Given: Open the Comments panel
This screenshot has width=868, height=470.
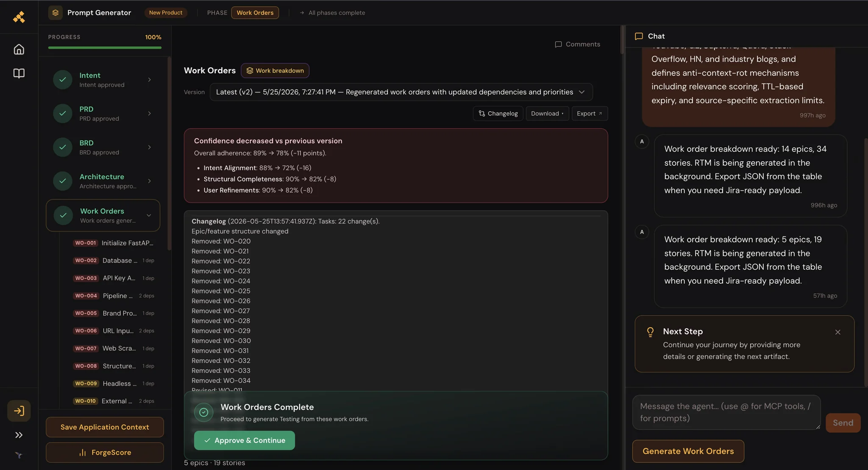Looking at the screenshot, I should (577, 44).
